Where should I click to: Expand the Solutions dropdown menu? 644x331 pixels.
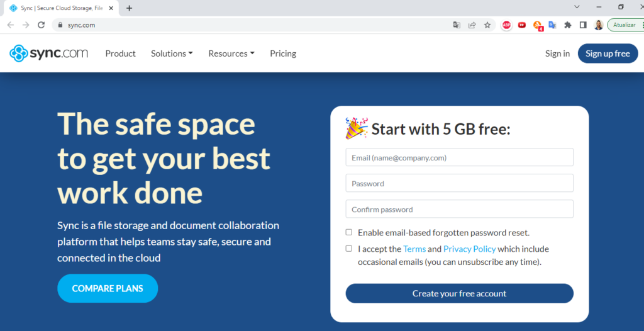click(172, 53)
